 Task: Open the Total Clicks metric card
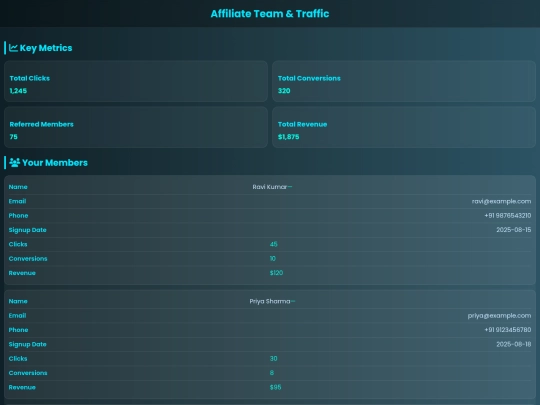coord(136,81)
